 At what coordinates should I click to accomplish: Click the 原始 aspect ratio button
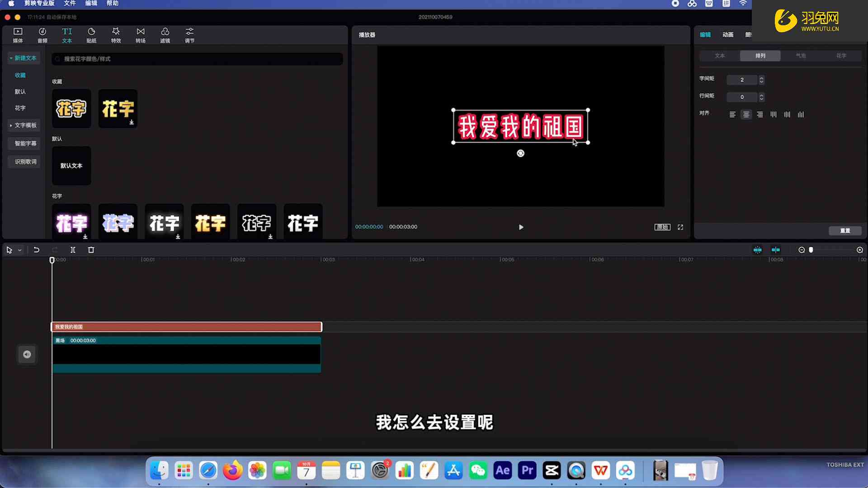662,227
